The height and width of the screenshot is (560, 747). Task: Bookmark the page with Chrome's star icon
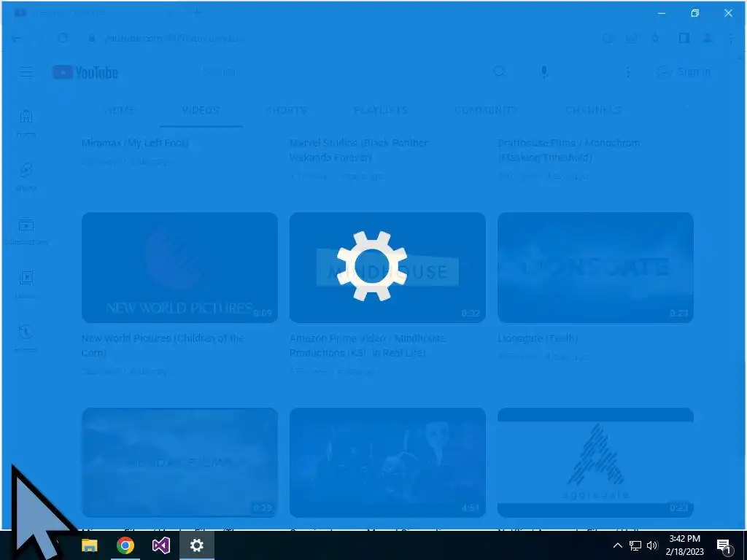(656, 39)
